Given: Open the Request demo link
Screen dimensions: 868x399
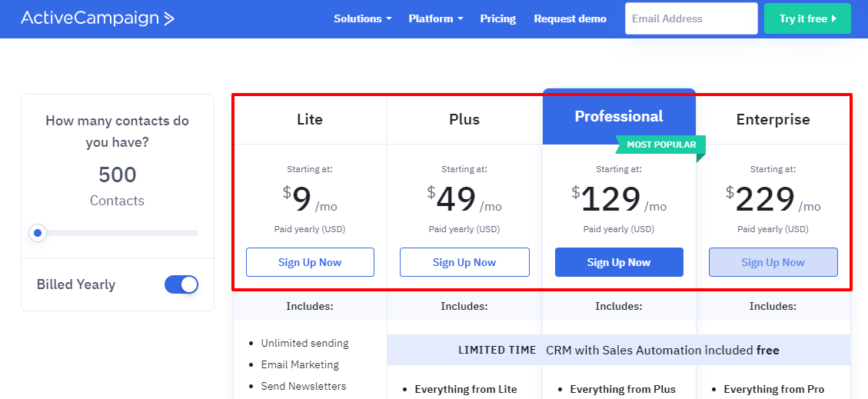Looking at the screenshot, I should (570, 18).
